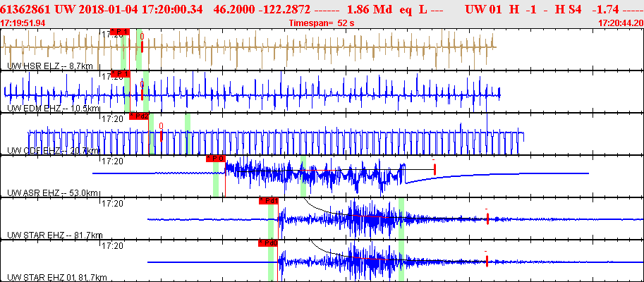Click the red P pick flag on HSR trace
This screenshot has height=282, width=644.
coord(121,32)
